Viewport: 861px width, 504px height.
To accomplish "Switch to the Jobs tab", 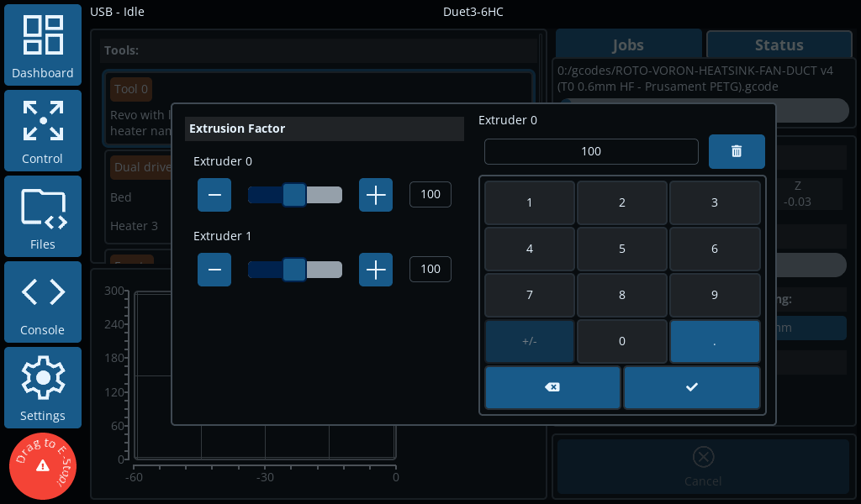I will (x=628, y=45).
